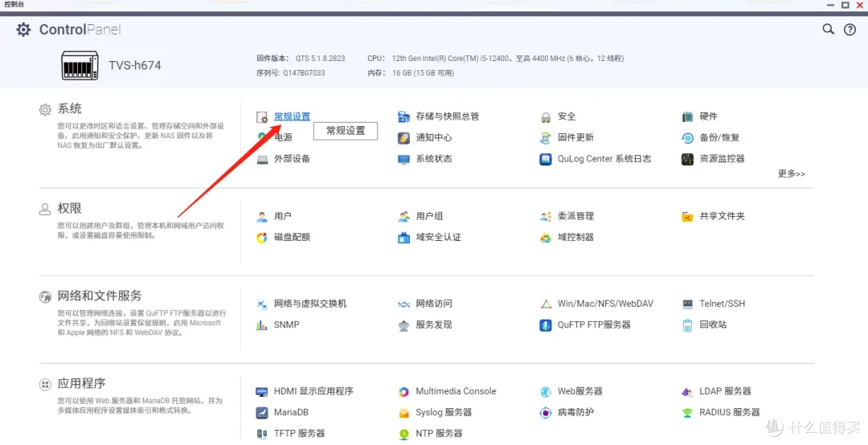Open the Antivirus (病毒防护) icon

(x=546, y=412)
